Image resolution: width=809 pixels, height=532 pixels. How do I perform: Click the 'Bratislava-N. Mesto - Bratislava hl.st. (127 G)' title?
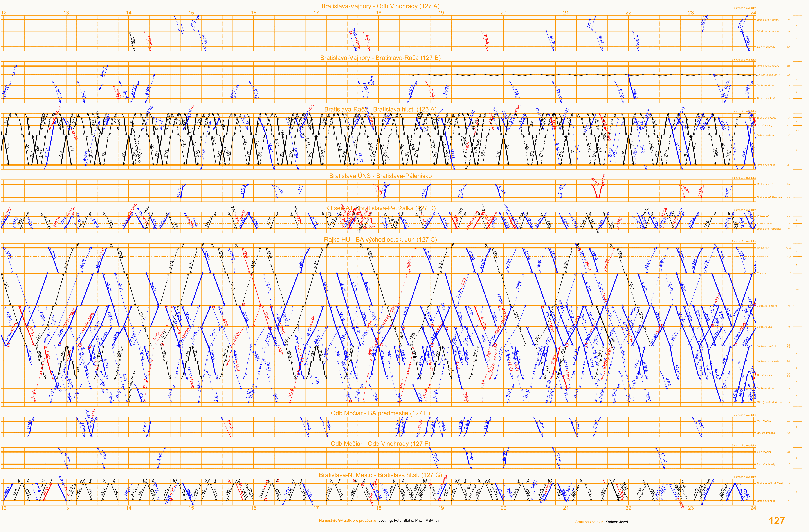tap(380, 475)
